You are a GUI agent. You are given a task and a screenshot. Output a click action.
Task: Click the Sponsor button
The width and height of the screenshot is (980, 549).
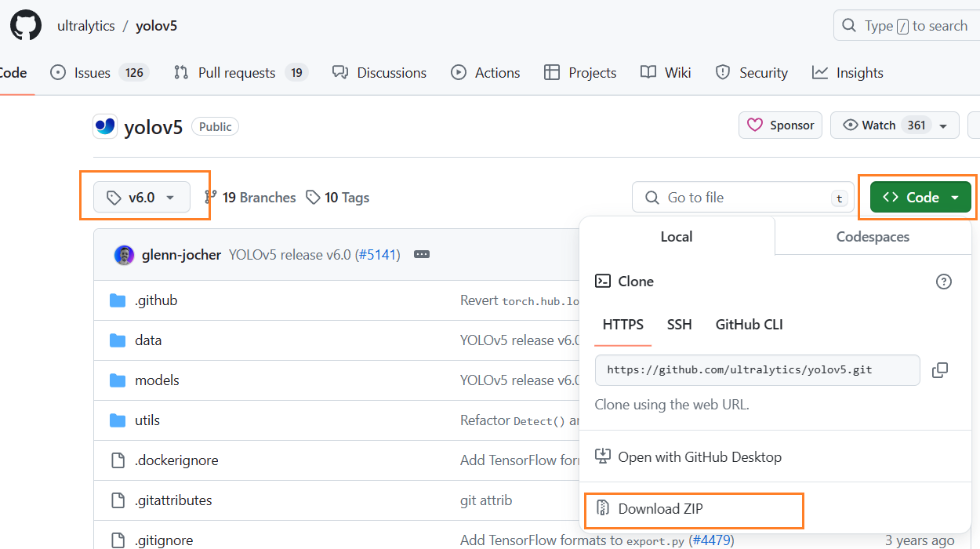[780, 125]
